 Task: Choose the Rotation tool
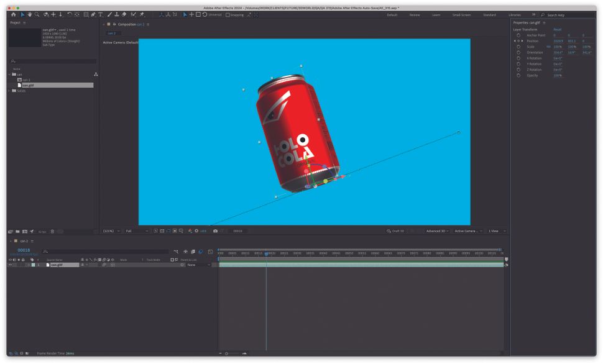click(69, 14)
